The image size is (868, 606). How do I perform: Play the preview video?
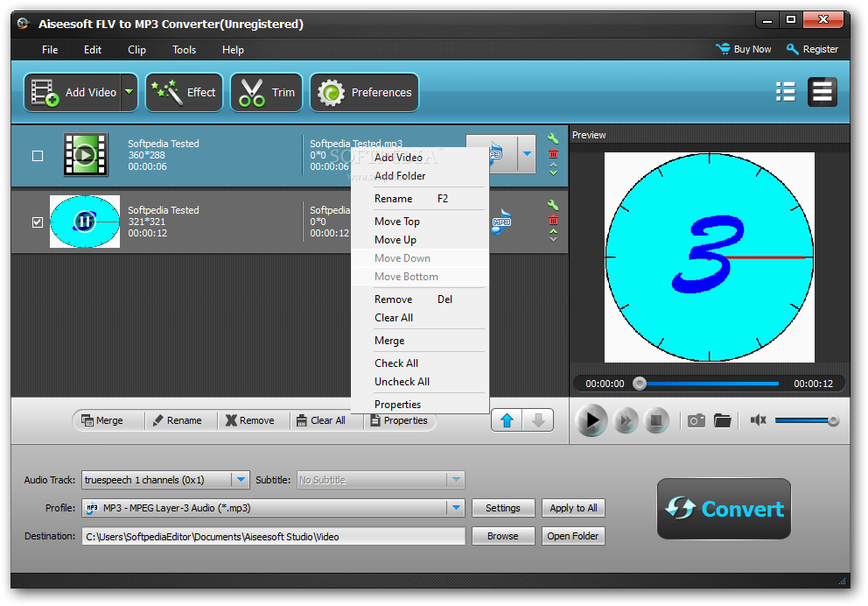pyautogui.click(x=591, y=420)
